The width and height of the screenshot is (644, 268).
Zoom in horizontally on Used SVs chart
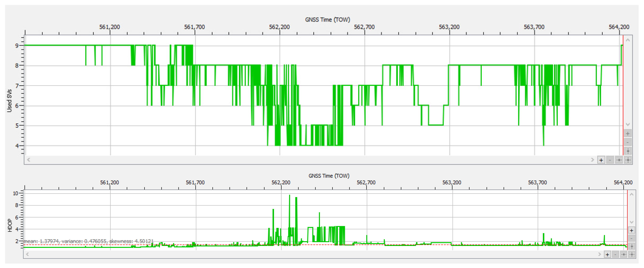(x=601, y=160)
